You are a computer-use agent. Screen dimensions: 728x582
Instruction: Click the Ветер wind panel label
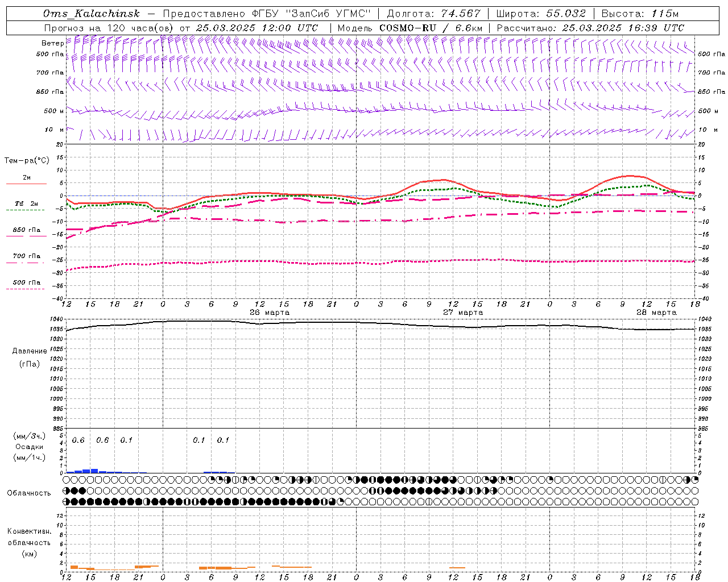pos(52,43)
